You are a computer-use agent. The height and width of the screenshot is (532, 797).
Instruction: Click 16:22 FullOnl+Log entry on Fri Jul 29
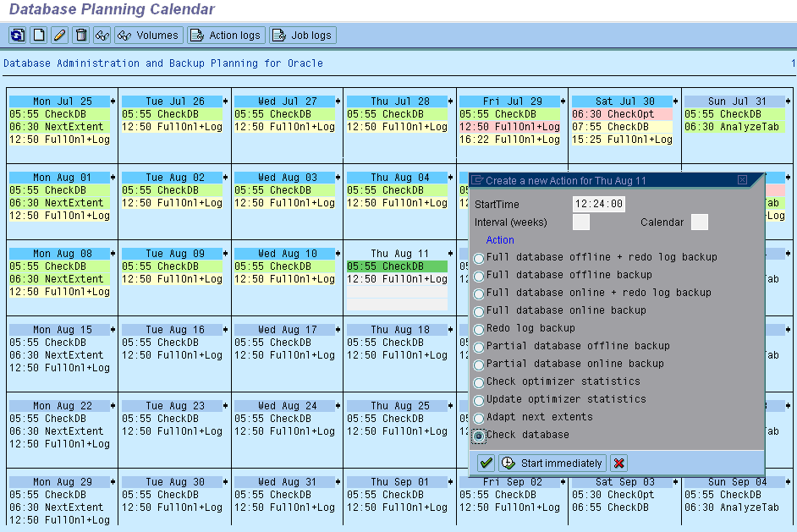510,140
